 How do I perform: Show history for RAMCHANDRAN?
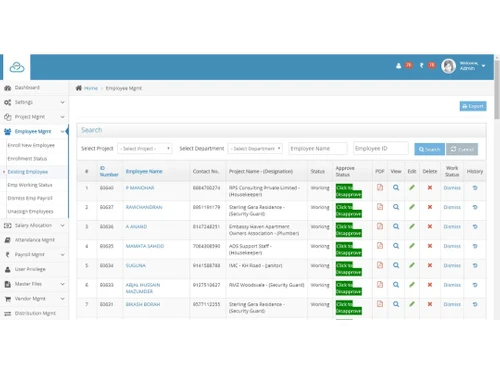[475, 207]
